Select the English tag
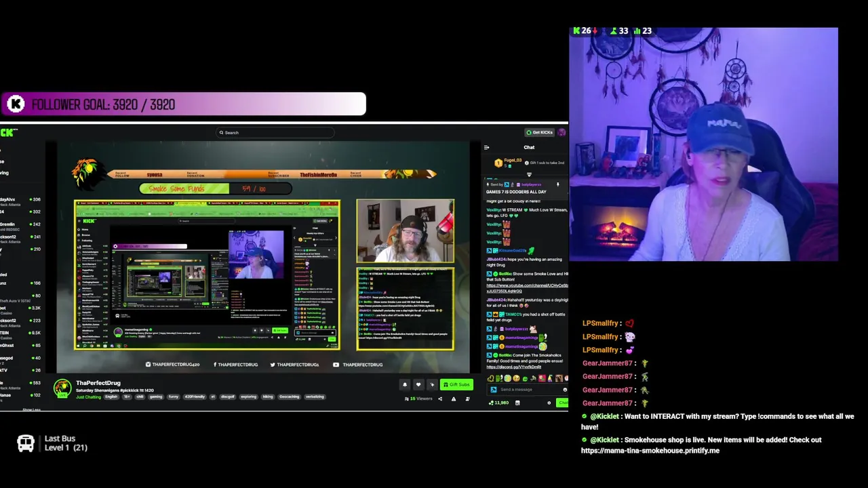The width and height of the screenshot is (868, 488). (111, 397)
